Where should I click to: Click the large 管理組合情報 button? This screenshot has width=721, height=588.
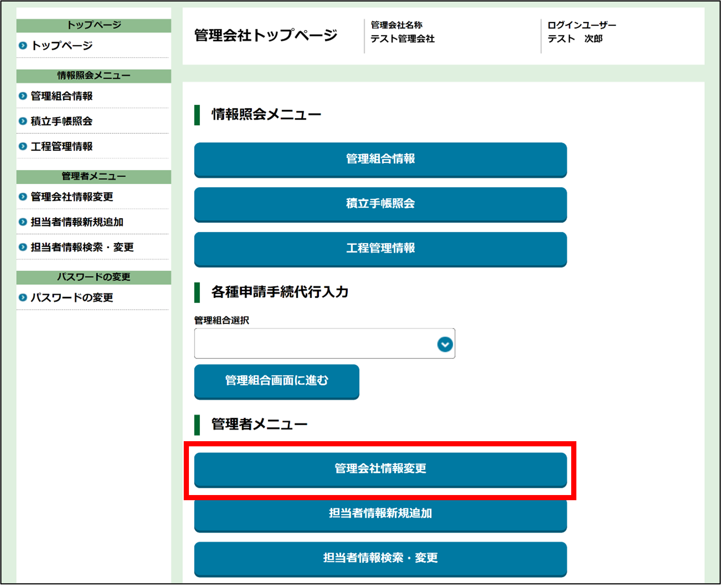point(380,160)
